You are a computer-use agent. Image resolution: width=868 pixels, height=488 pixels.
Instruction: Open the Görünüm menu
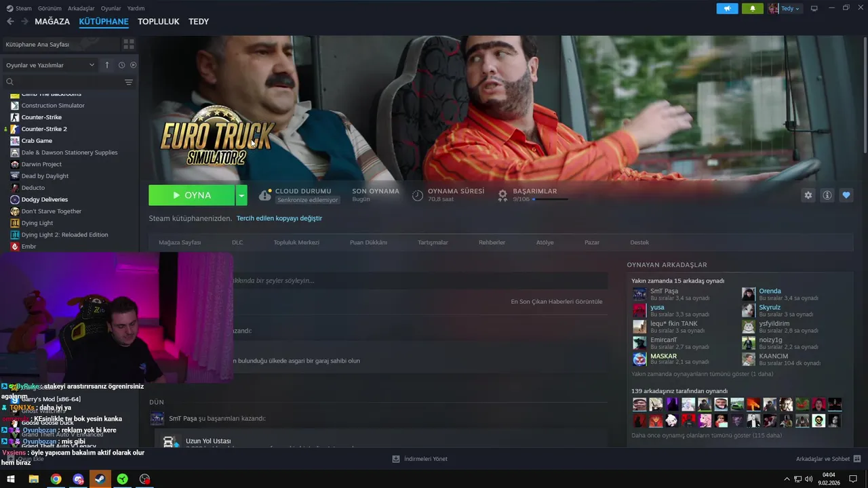pyautogui.click(x=50, y=9)
